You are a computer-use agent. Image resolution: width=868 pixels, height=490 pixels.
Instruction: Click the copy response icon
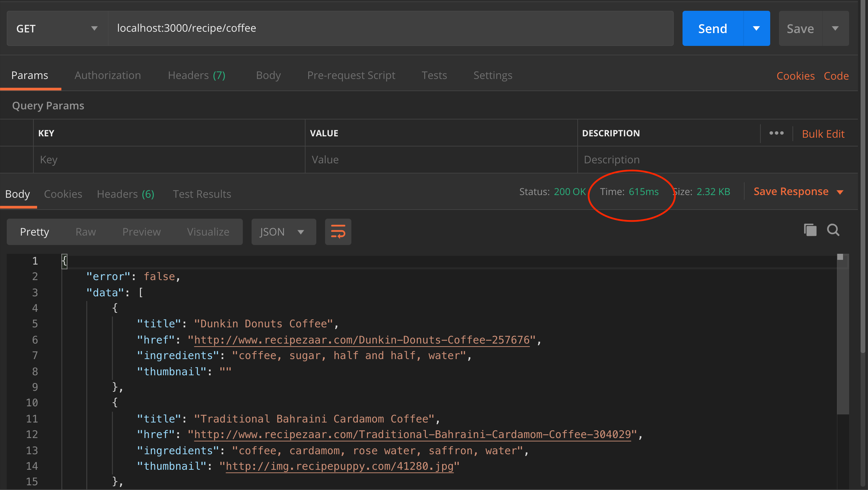810,230
